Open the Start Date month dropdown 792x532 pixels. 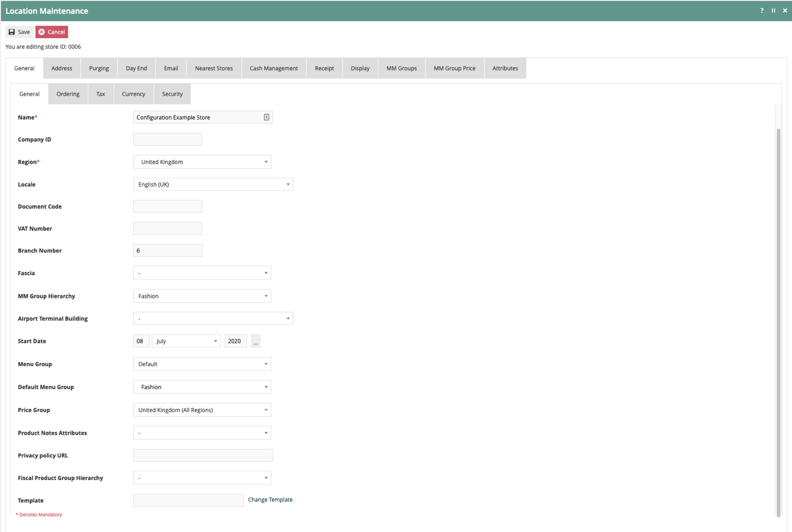(186, 341)
